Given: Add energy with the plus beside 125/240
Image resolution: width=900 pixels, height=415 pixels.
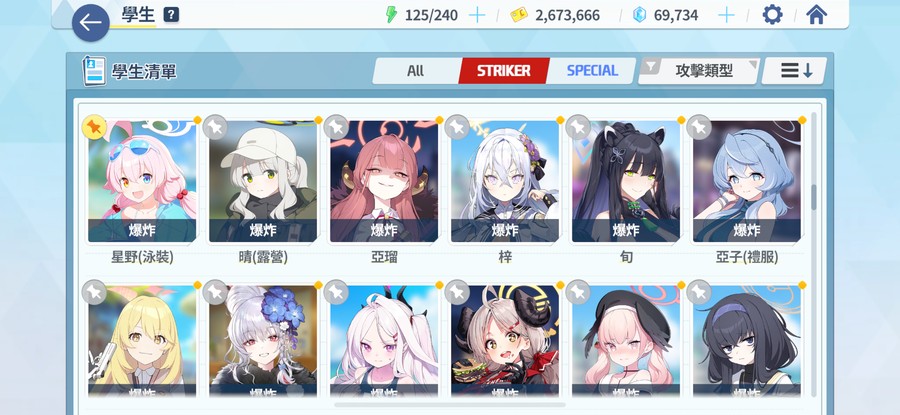Looking at the screenshot, I should pos(477,15).
